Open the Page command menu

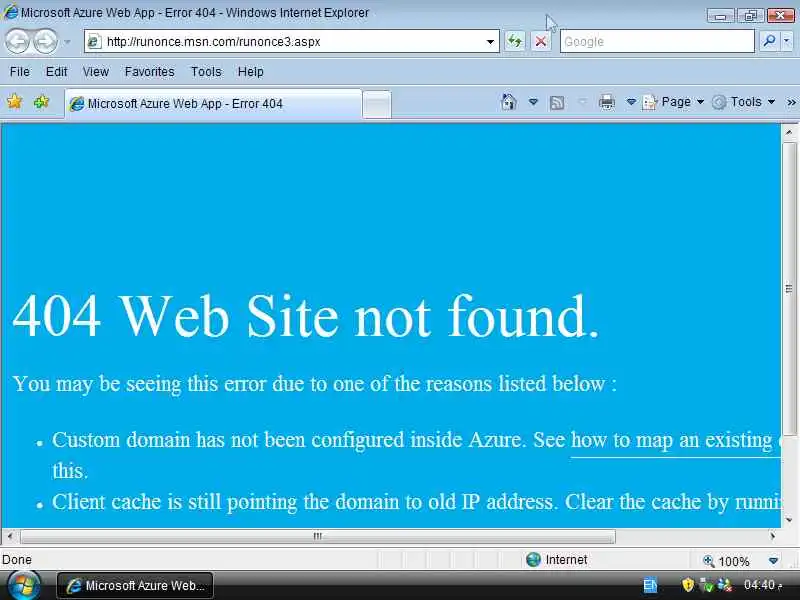point(673,102)
